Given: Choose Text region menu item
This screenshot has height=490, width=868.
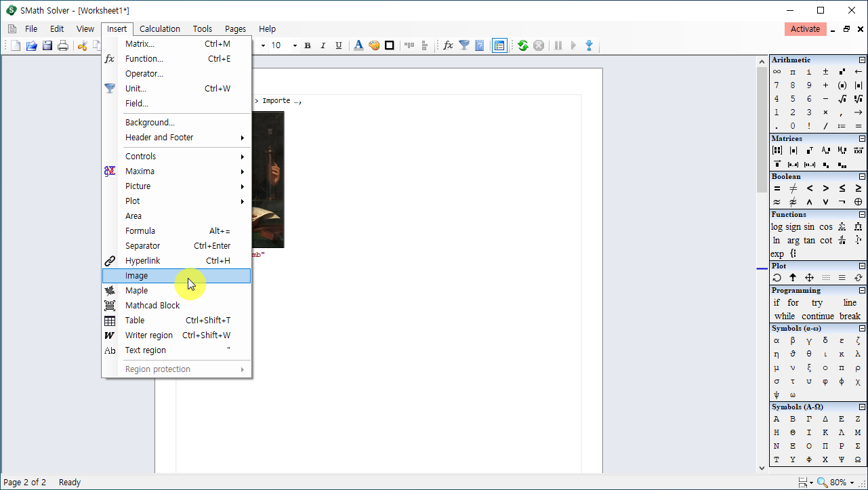Looking at the screenshot, I should [x=176, y=350].
